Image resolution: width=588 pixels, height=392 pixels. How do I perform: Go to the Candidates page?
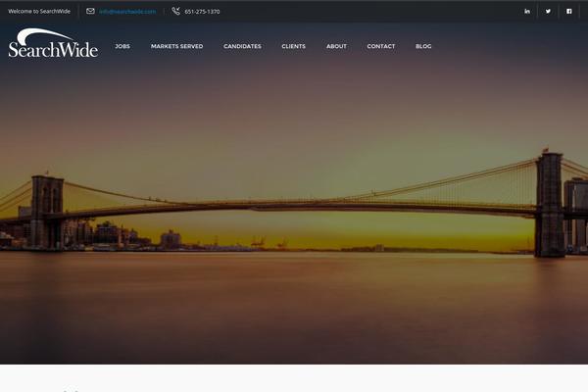[x=242, y=46]
